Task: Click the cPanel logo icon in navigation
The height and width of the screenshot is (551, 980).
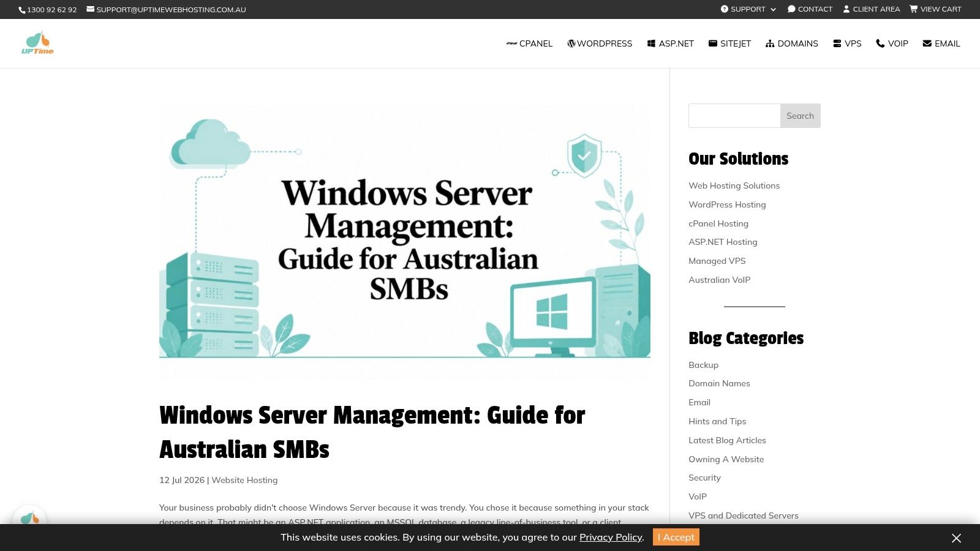Action: (511, 43)
